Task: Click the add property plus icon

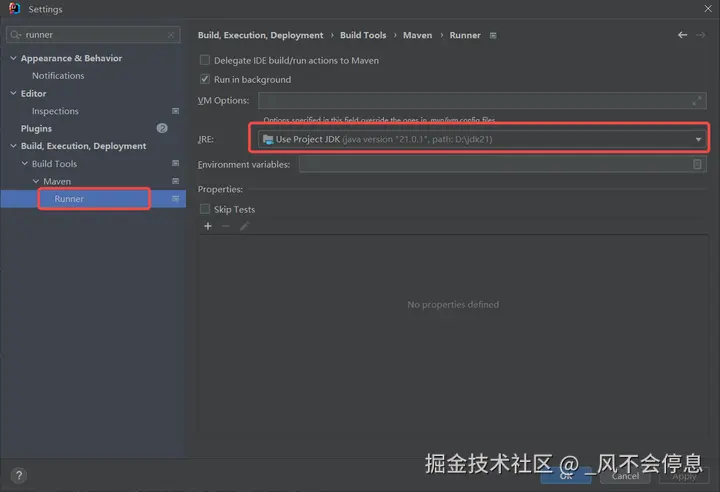Action: click(x=208, y=226)
